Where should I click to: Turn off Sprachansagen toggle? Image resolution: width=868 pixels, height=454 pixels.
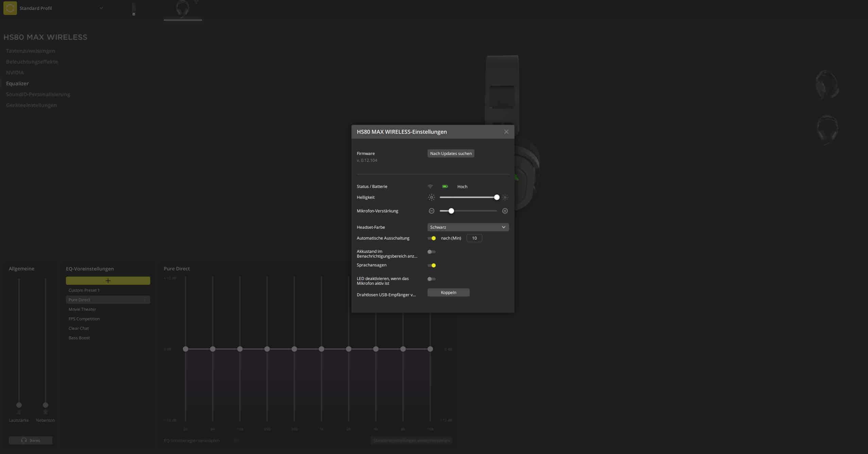(x=432, y=265)
